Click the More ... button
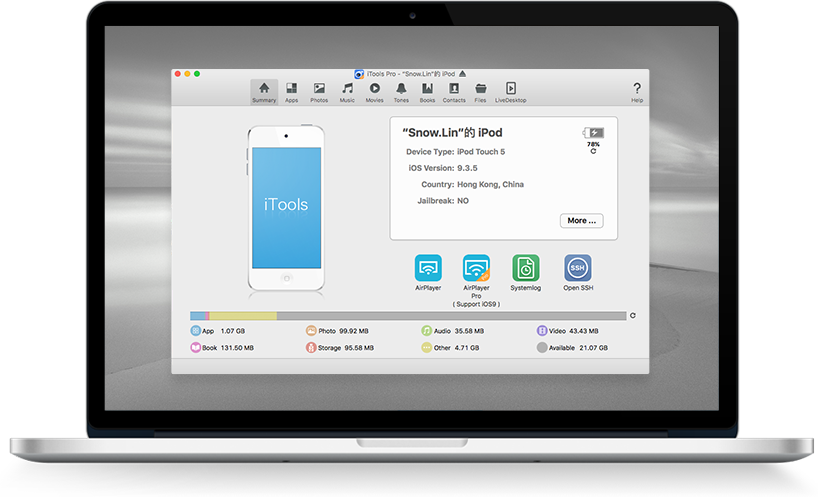818x497 pixels. (582, 221)
